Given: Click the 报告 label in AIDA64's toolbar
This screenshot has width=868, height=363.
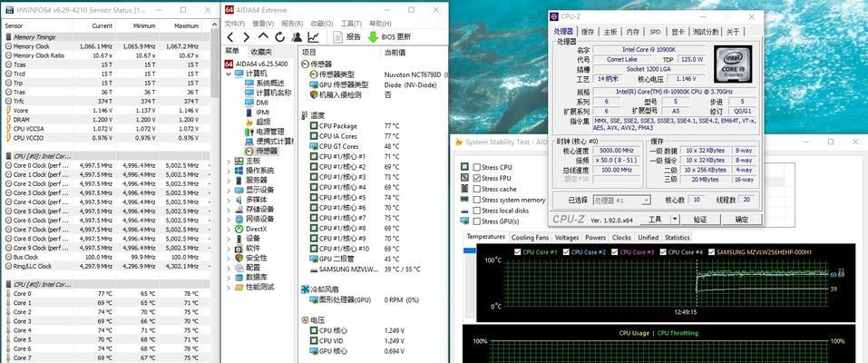Looking at the screenshot, I should point(354,37).
